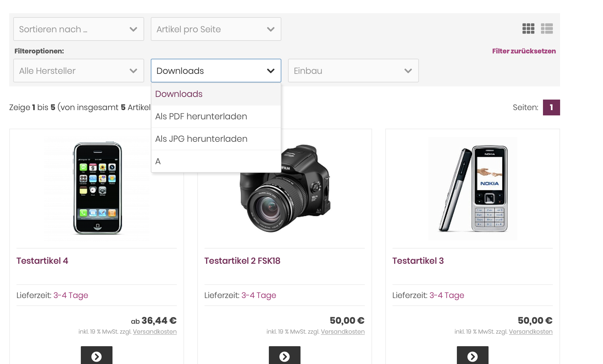Select Als PDF herunterladen option
Viewport: 603px width, 364px height.
(x=201, y=116)
